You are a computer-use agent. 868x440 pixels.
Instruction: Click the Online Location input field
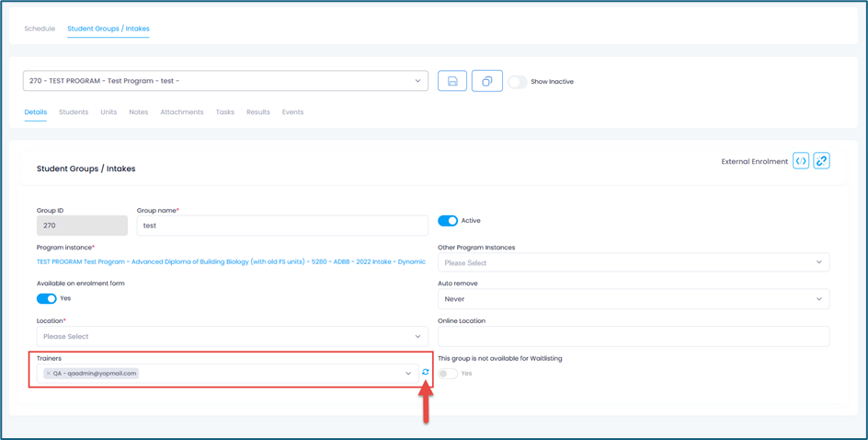pyautogui.click(x=634, y=337)
